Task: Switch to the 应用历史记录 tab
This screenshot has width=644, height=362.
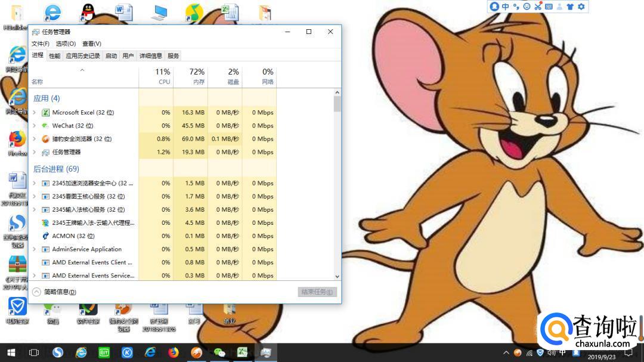Action: [x=83, y=56]
